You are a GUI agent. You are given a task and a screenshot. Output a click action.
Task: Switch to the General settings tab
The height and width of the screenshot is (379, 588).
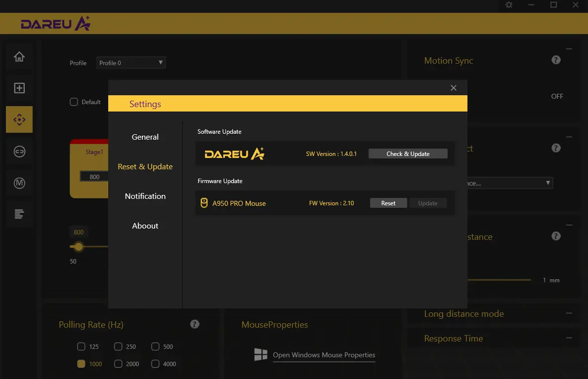[x=145, y=137]
